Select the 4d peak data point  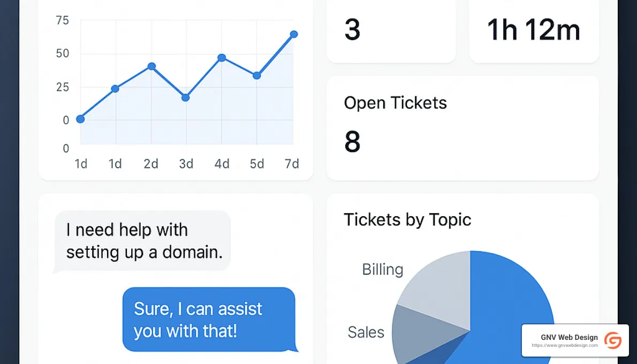click(x=222, y=57)
